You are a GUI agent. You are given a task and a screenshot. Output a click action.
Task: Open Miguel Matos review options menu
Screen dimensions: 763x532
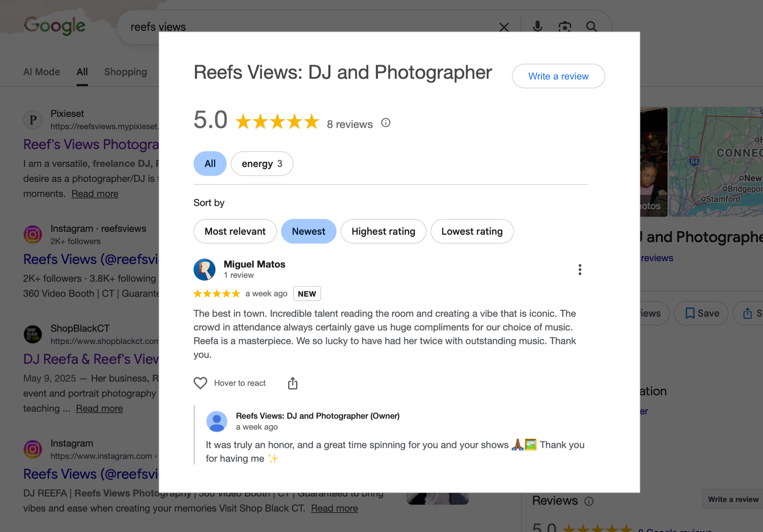[580, 270]
